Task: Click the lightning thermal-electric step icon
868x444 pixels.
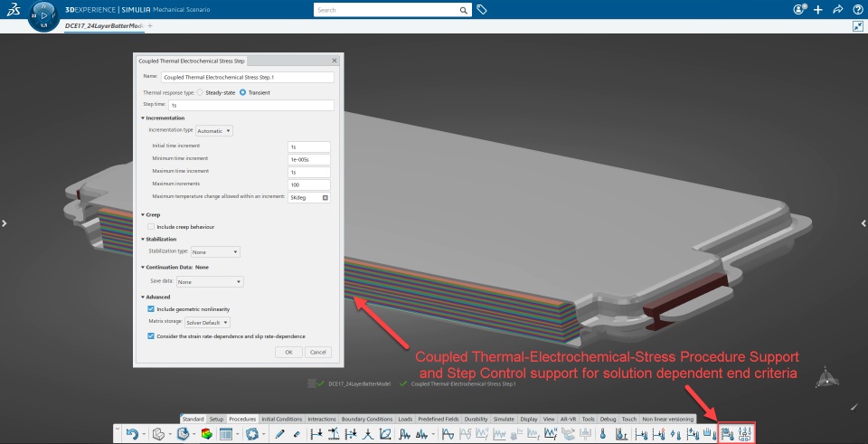Action: pos(675,435)
